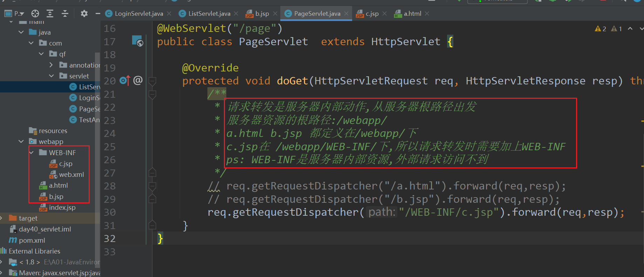Hide the project tool window via minus icon
This screenshot has width=644, height=277.
pos(98,14)
